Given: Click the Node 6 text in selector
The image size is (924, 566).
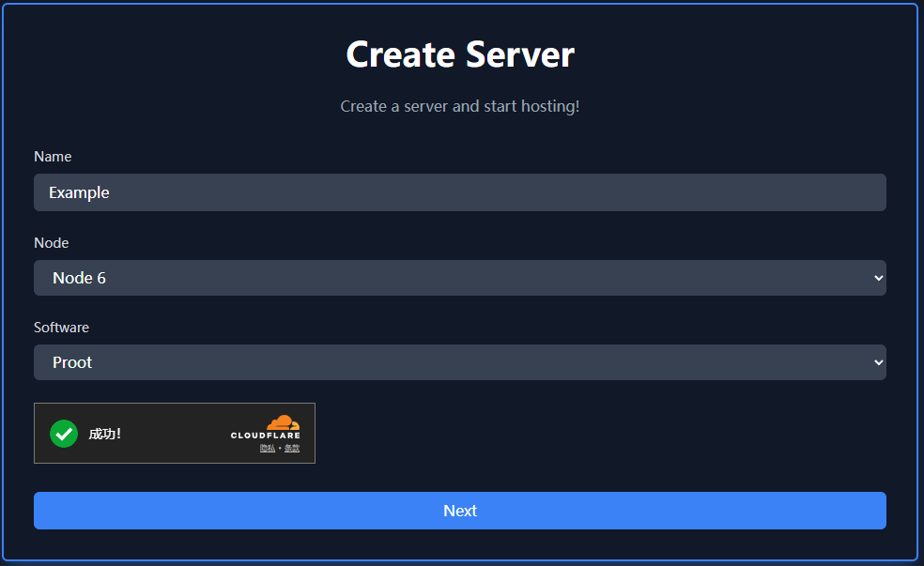Looking at the screenshot, I should coord(79,278).
